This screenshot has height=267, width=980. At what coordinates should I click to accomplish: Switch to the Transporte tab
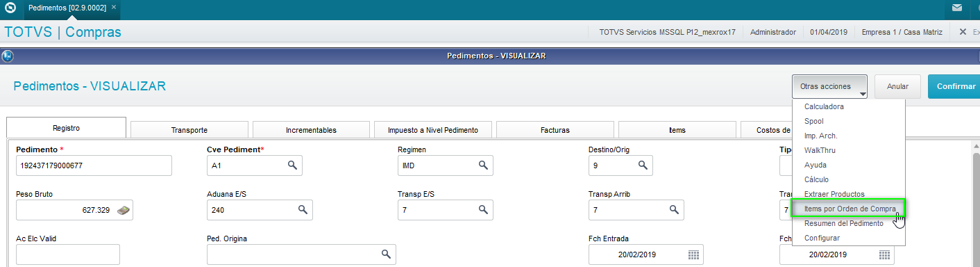(189, 130)
